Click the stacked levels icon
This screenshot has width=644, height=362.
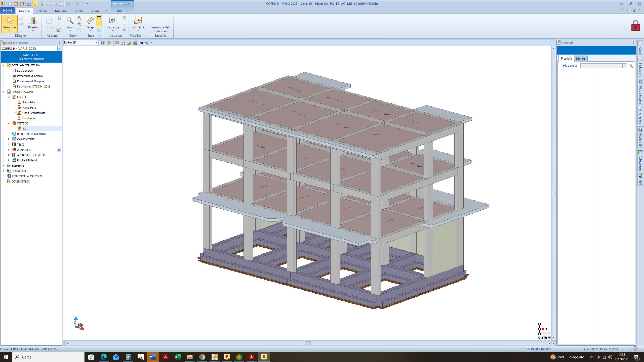(109, 43)
